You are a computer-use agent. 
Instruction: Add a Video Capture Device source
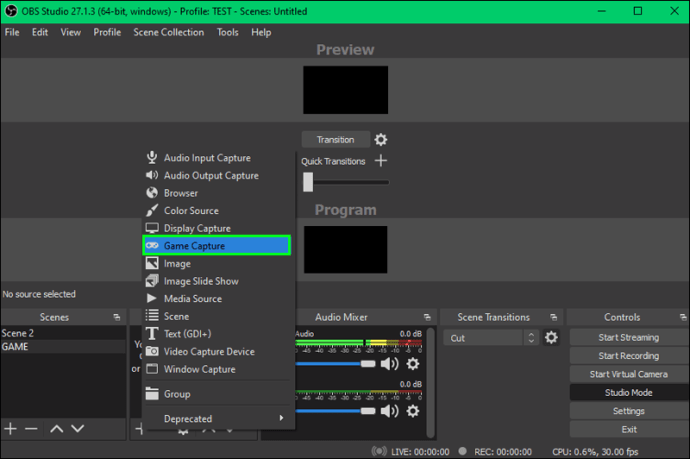217,351
